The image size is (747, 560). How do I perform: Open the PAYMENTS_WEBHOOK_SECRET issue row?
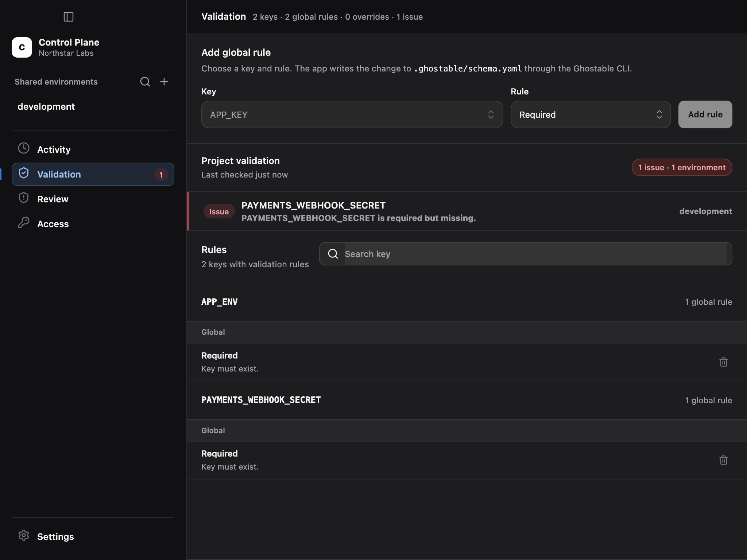(467, 211)
